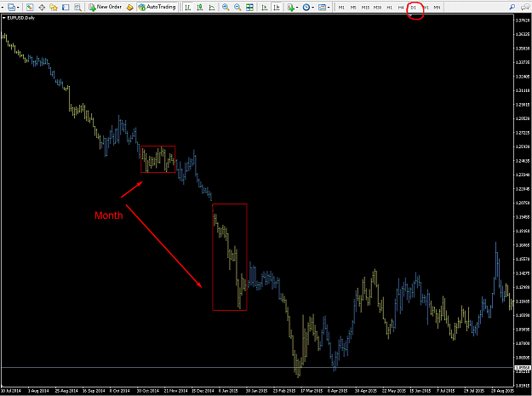
Task: Open the chat bubbles icon
Action: 525,7
